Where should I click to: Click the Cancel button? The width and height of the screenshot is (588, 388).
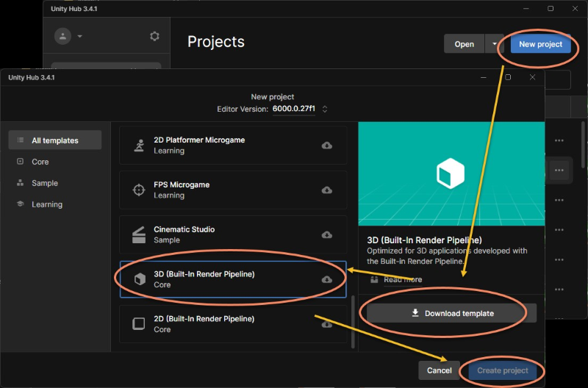pos(440,370)
